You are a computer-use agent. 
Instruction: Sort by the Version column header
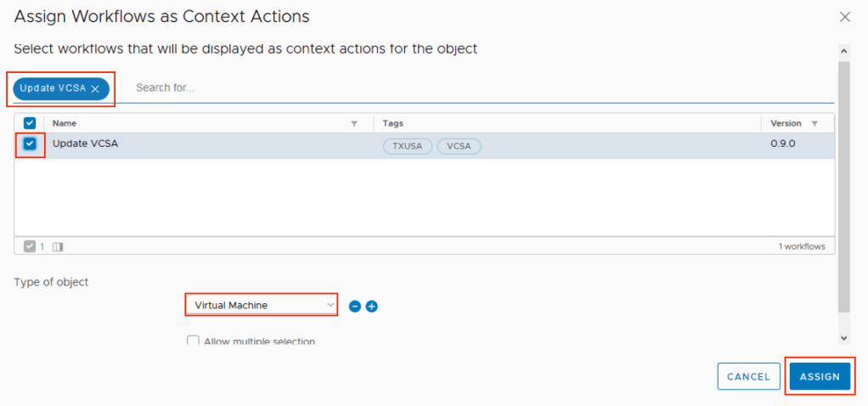pos(785,123)
